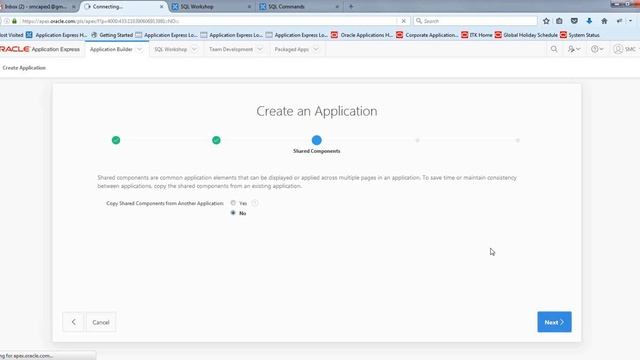Image resolution: width=640 pixels, height=360 pixels.
Task: Click the browser URL address field
Action: click(208, 21)
